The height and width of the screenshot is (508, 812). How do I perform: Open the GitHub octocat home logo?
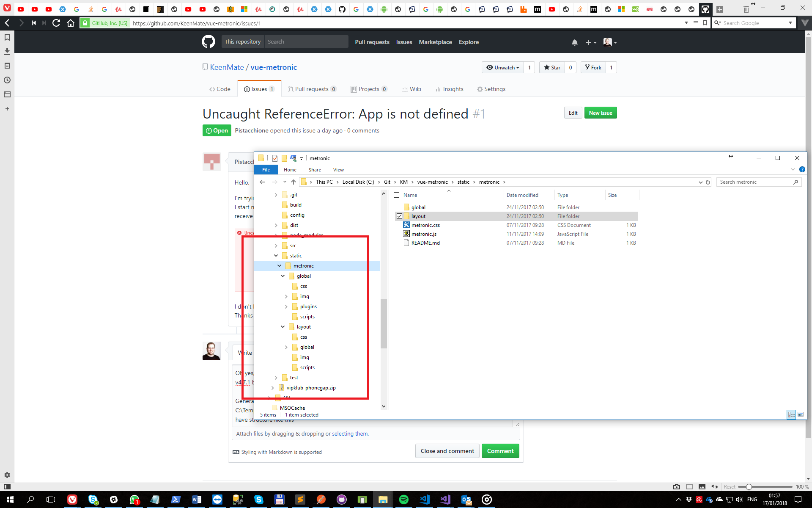click(x=208, y=41)
